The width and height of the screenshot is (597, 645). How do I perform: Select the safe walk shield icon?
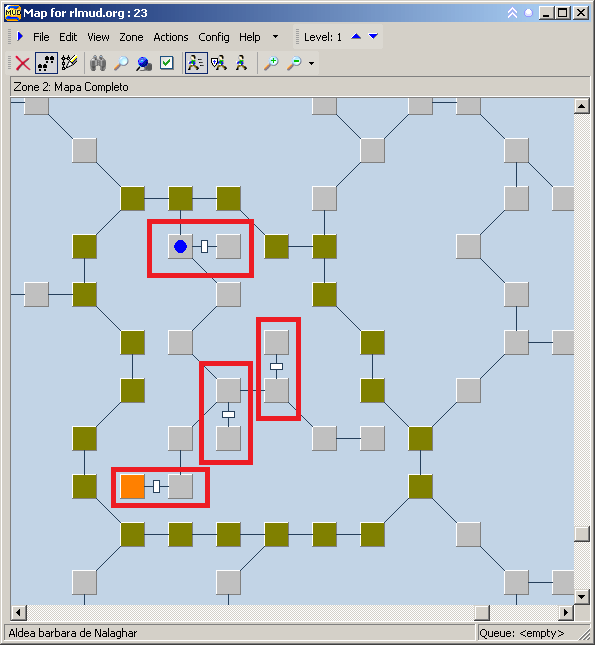click(219, 63)
